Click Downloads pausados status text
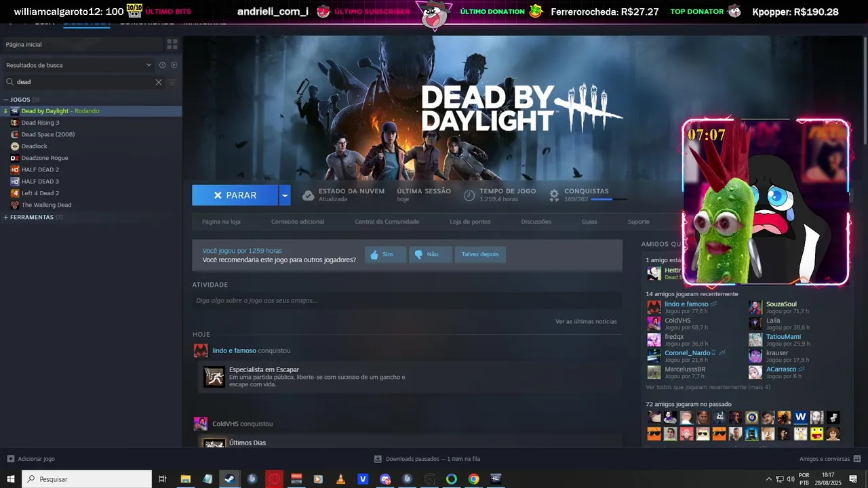The width and height of the screenshot is (868, 488). tap(433, 459)
